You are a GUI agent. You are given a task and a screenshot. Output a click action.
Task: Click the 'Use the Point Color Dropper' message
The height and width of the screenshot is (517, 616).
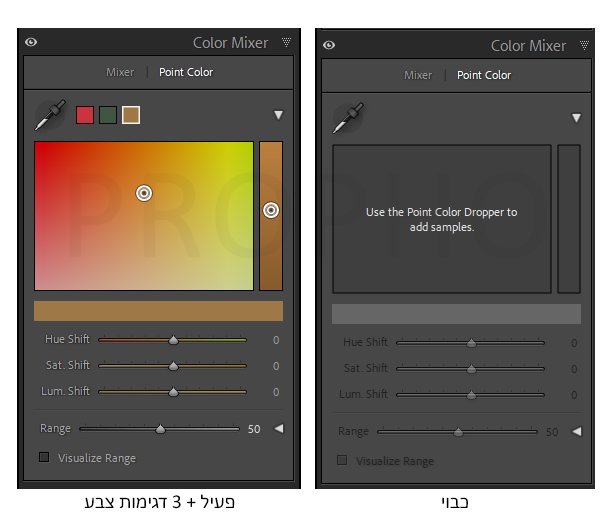coord(442,220)
